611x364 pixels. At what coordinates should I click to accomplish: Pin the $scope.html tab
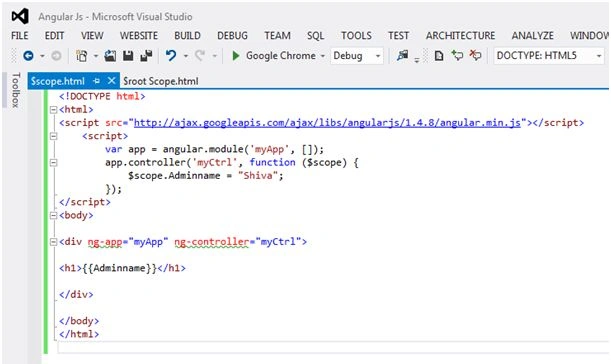coord(97,81)
